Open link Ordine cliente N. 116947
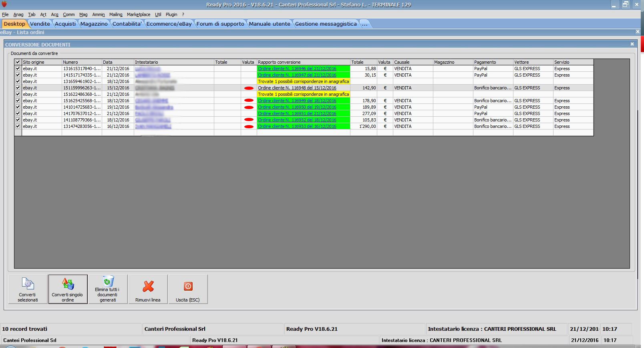The image size is (644, 348). (x=297, y=75)
